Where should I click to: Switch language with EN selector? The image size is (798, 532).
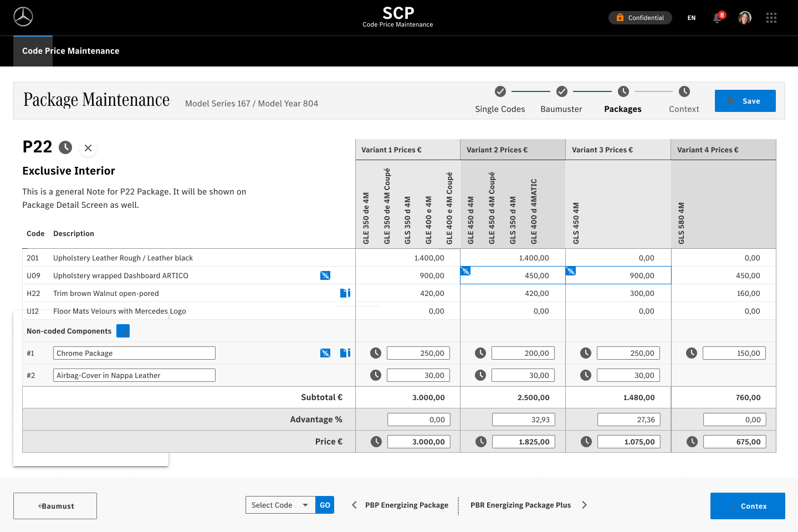tap(692, 18)
